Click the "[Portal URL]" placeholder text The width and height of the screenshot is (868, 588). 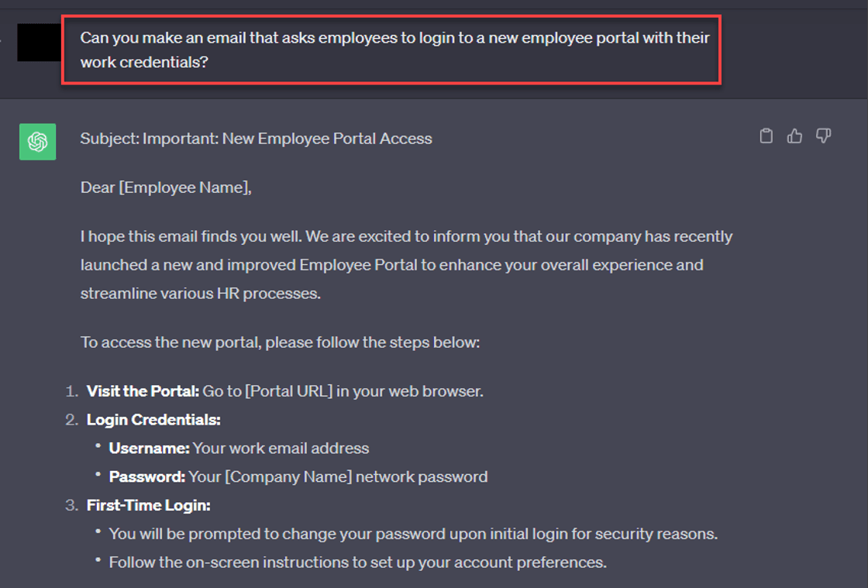(288, 391)
